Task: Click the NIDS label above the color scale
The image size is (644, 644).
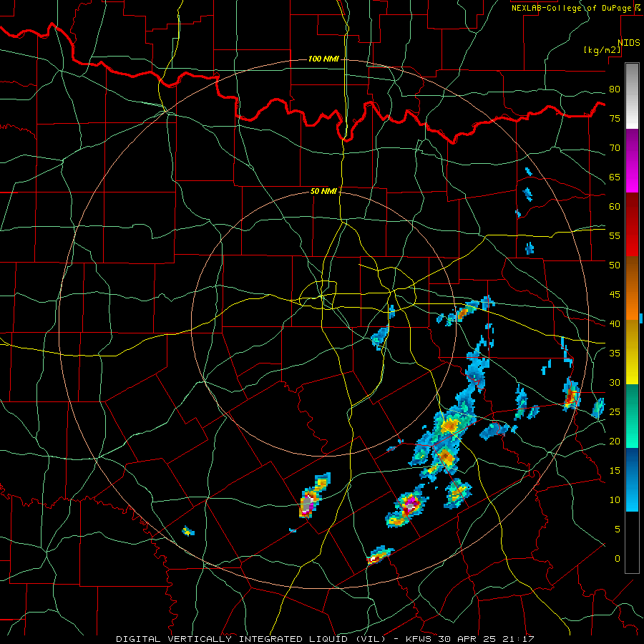Action: [629, 43]
